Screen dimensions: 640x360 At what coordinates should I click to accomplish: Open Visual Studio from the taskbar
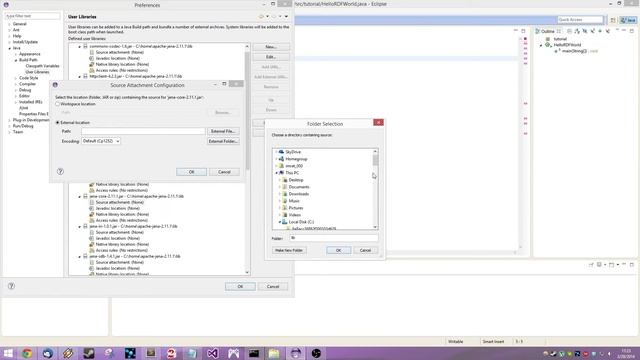click(213, 353)
